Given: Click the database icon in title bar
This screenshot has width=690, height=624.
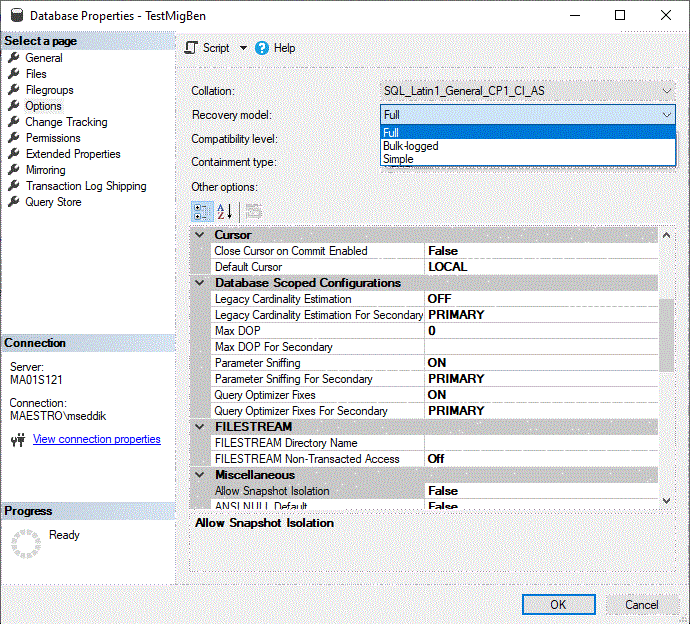Looking at the screenshot, I should (x=17, y=15).
